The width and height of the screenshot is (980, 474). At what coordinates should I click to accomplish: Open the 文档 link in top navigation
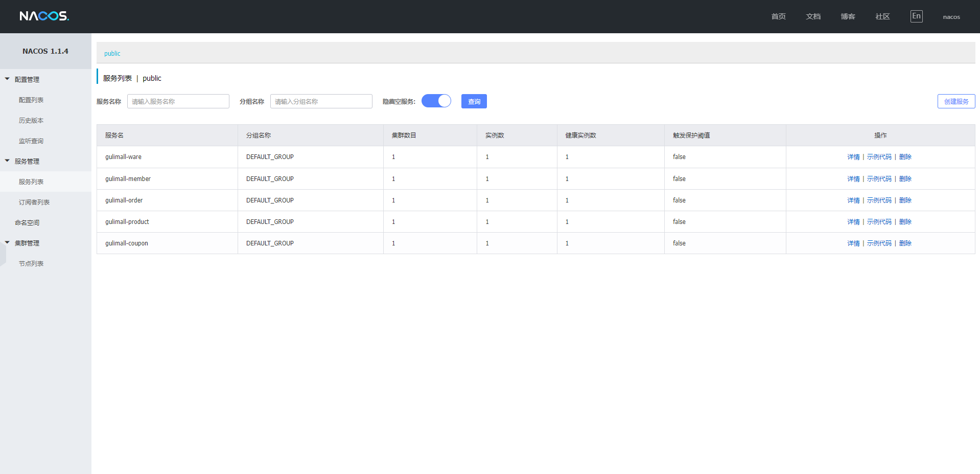pyautogui.click(x=813, y=17)
